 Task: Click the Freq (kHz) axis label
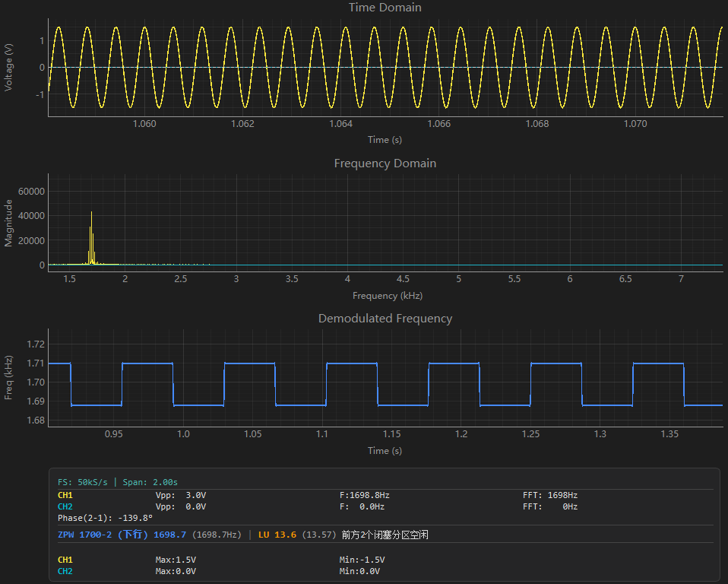point(8,378)
